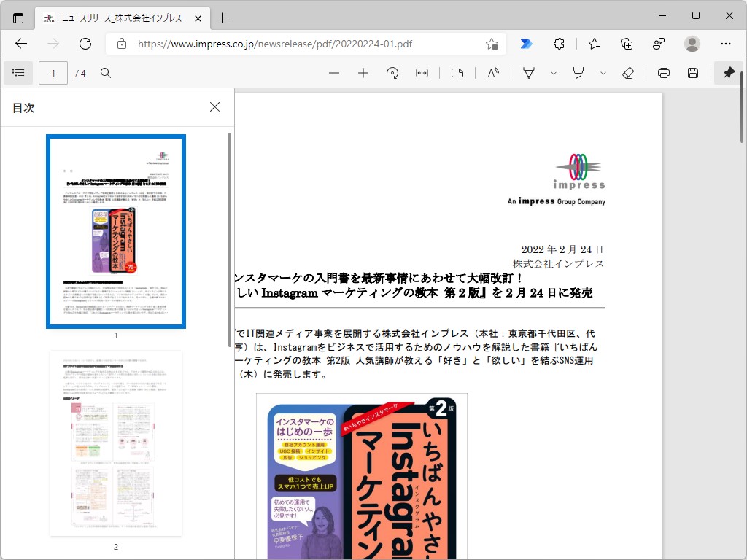Select the page 2 thumbnail
Viewport: 747px width, 560px height.
pos(115,445)
